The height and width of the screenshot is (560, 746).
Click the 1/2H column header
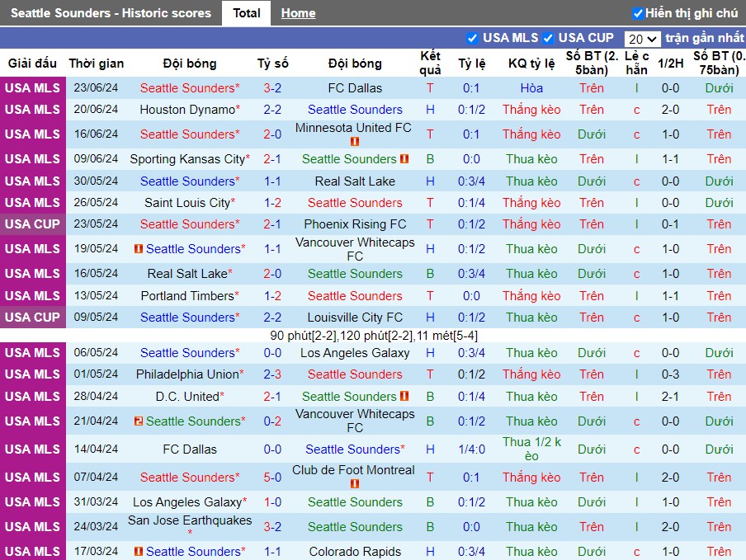coord(670,64)
